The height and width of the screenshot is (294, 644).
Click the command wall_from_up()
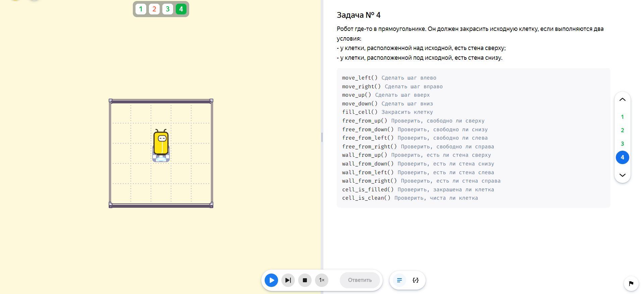point(365,155)
